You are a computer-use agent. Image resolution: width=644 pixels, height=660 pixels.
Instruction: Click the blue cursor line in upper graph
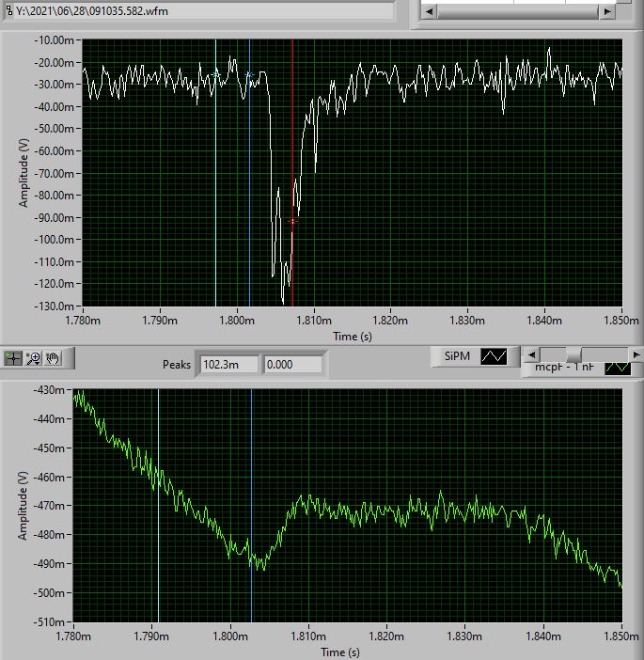pyautogui.click(x=249, y=173)
